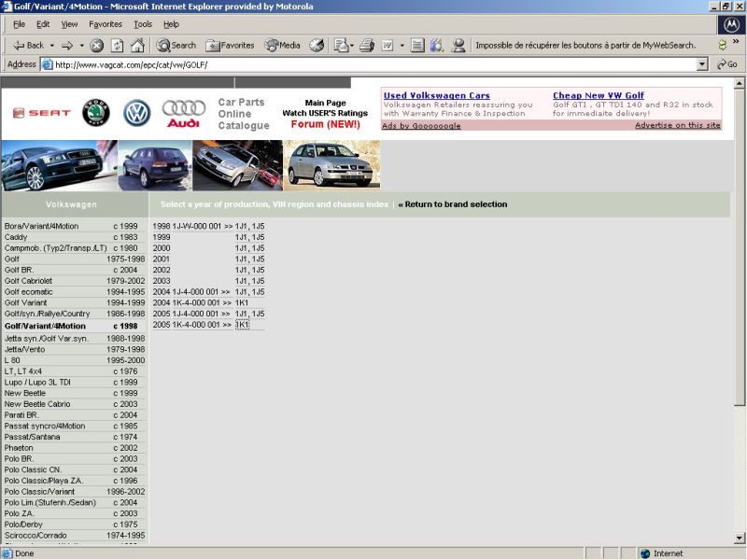Open the Forum (NEW!) link
Viewport: 747px width, 560px height.
pyautogui.click(x=325, y=124)
